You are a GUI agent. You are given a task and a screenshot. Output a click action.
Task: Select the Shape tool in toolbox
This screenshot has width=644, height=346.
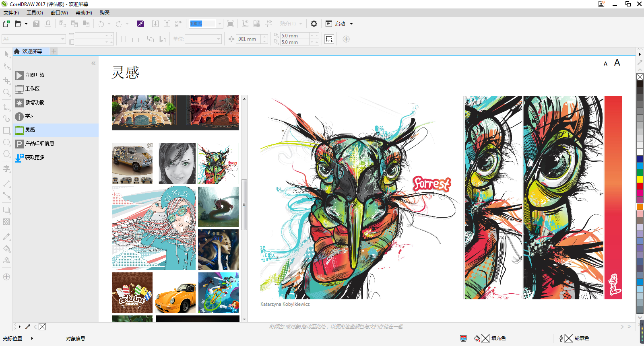point(6,66)
